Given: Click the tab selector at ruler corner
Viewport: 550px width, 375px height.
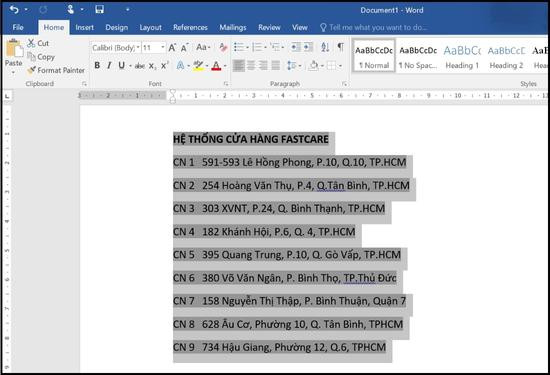Looking at the screenshot, I should 7,95.
